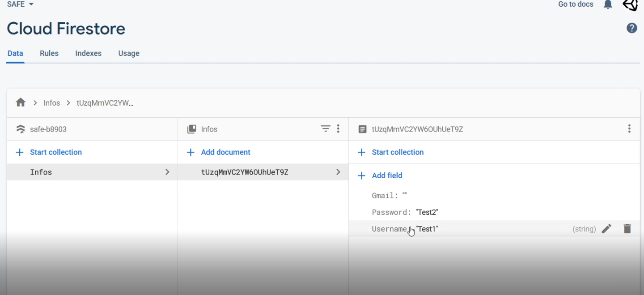The height and width of the screenshot is (295, 644).
Task: Click the Unity logo icon
Action: pos(630,4)
